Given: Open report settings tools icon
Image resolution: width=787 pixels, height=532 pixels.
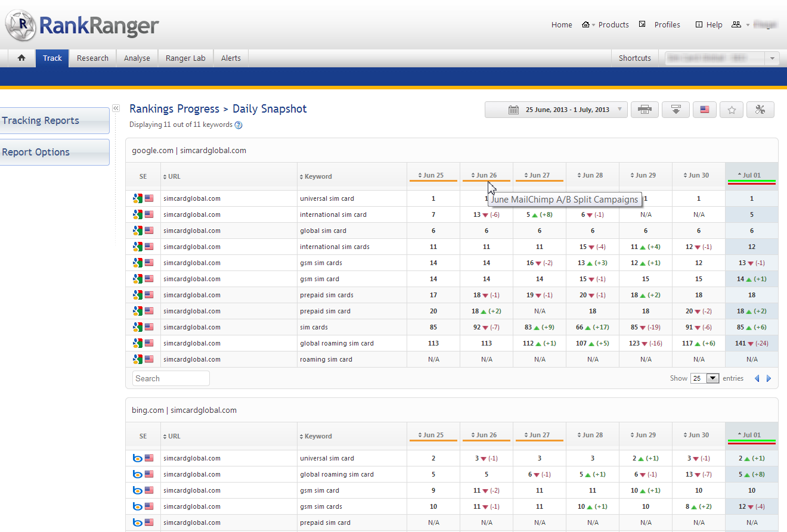Looking at the screenshot, I should (x=760, y=110).
